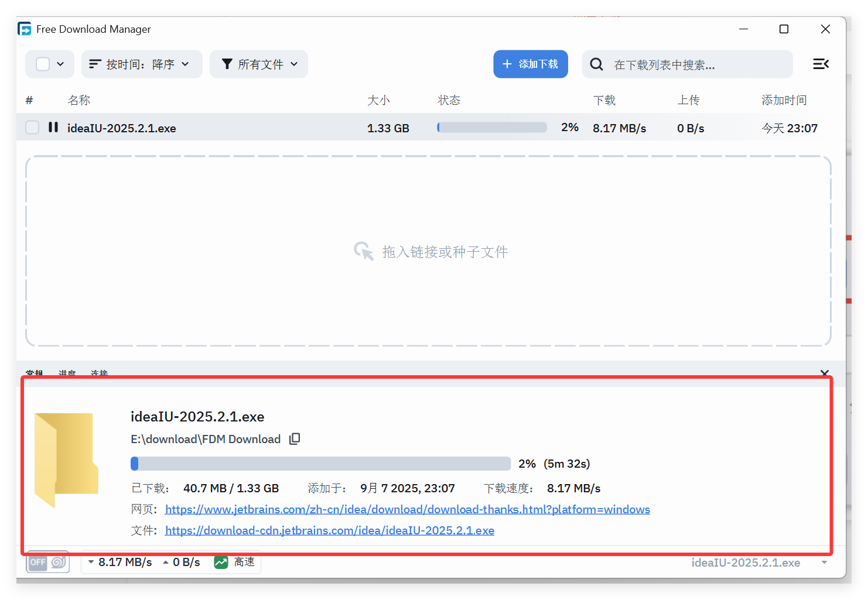The image size is (868, 600).
Task: Click the Free Download Manager logo icon
Action: (25, 29)
